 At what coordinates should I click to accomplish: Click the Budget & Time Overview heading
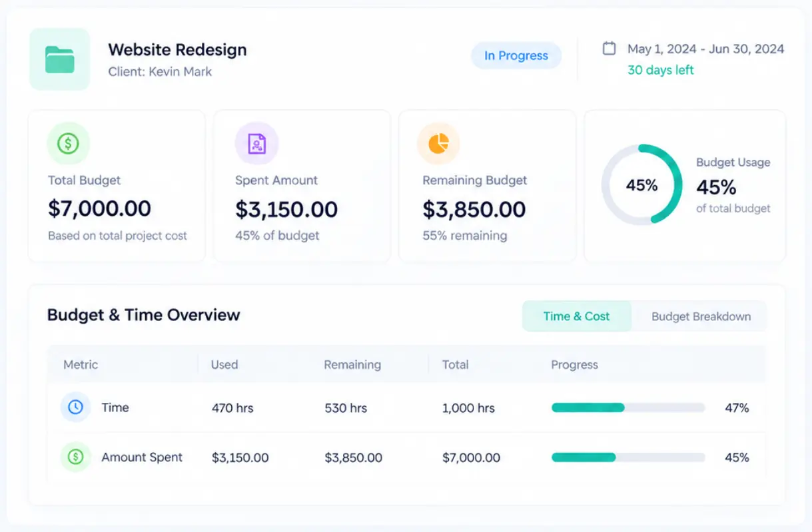pos(143,315)
